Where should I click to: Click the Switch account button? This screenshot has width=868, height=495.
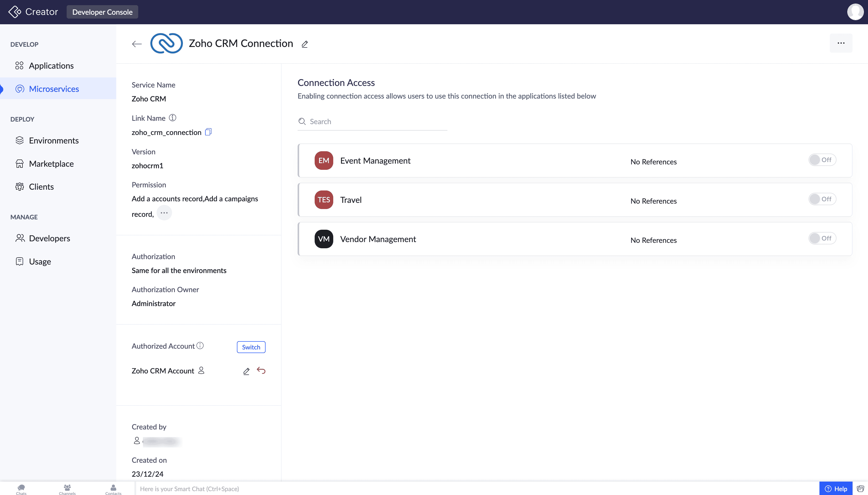tap(251, 347)
